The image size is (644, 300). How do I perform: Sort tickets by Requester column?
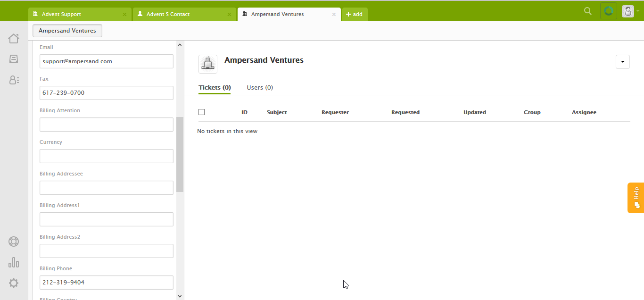pyautogui.click(x=335, y=112)
